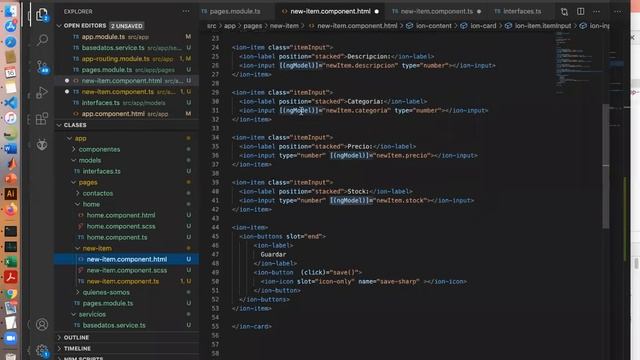Switch to the new-item.component.ts tab
640x360 pixels.
click(436, 11)
